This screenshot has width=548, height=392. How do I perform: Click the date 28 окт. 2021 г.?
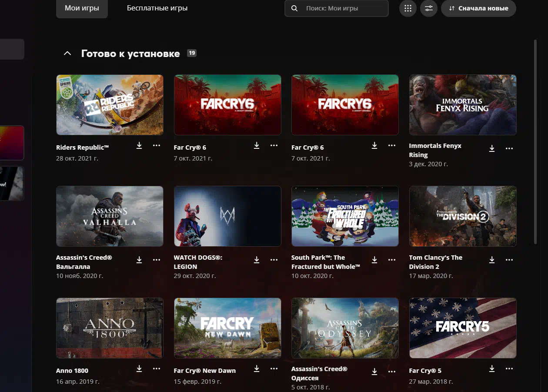coord(77,158)
